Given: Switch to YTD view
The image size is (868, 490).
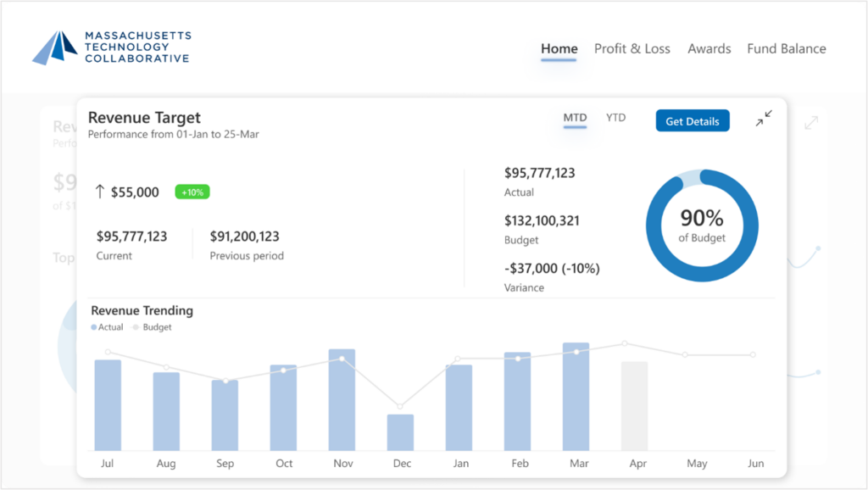Looking at the screenshot, I should pos(615,118).
